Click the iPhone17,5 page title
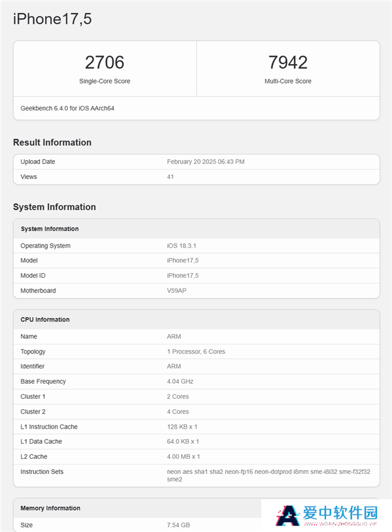This screenshot has height=532, width=392. coord(52,19)
